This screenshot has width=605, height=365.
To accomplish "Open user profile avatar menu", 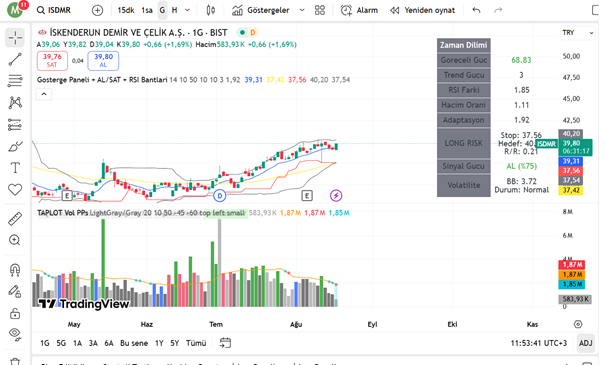I will (x=16, y=10).
